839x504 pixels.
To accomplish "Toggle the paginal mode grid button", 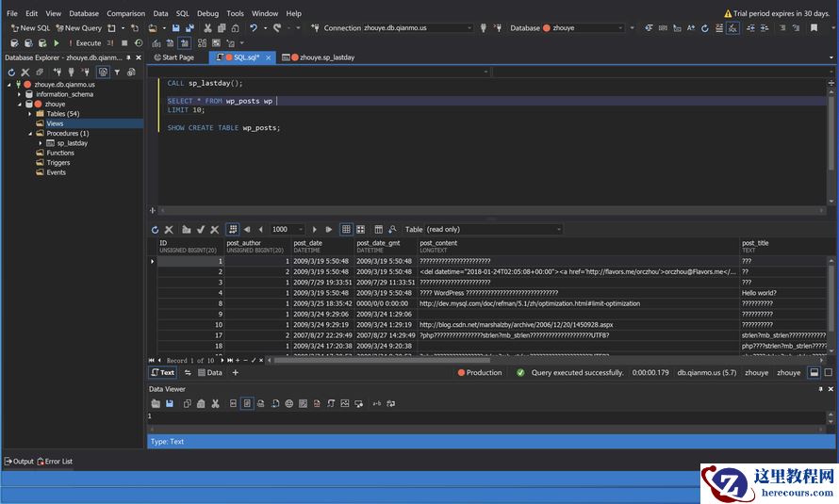I will [x=233, y=229].
